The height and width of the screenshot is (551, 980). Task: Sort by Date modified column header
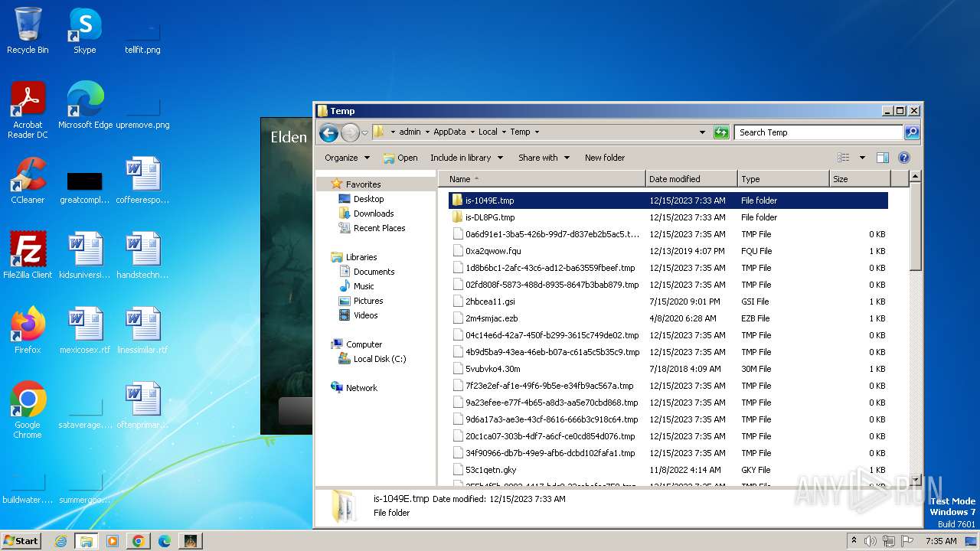[x=692, y=179]
